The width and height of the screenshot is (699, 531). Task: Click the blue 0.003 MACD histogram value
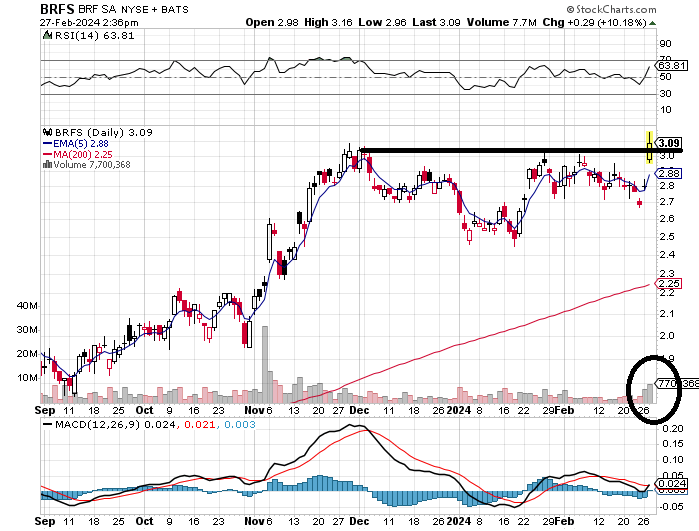[x=240, y=424]
